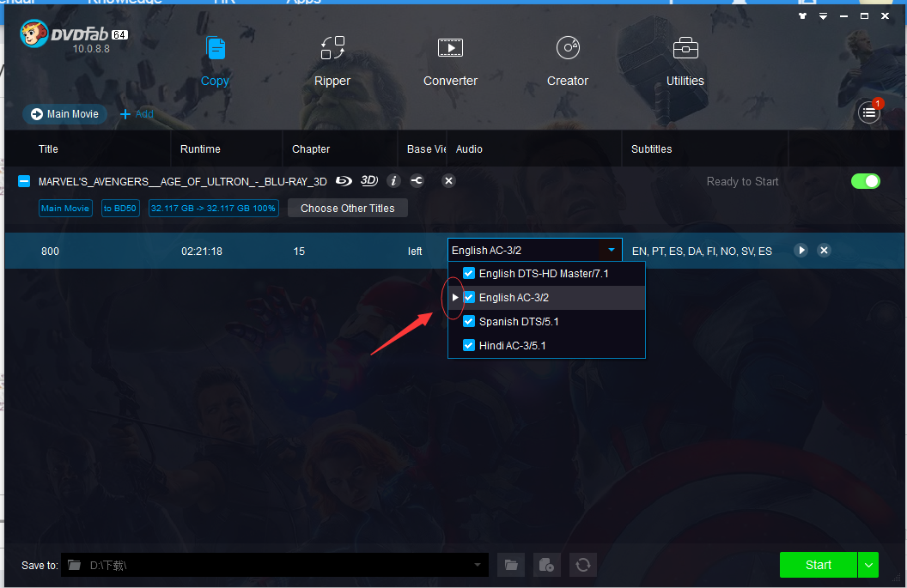907x588 pixels.
Task: Click the Add source button
Action: point(137,114)
